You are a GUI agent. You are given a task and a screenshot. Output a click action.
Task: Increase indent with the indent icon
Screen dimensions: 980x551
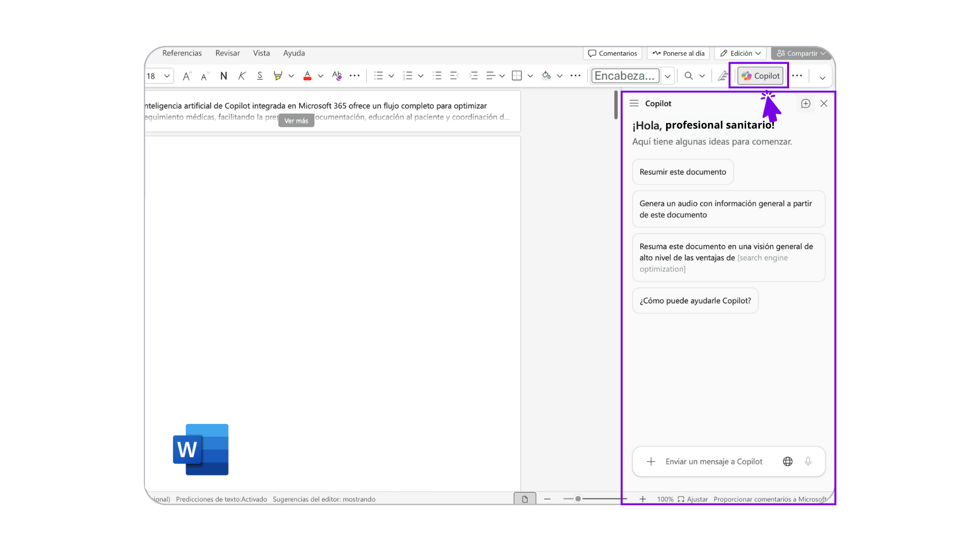pos(473,76)
